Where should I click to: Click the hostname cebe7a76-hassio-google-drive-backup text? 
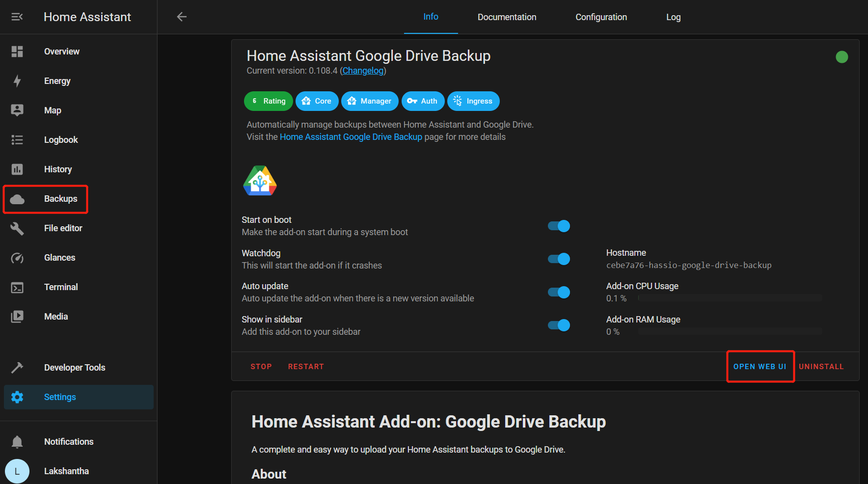[x=689, y=265]
